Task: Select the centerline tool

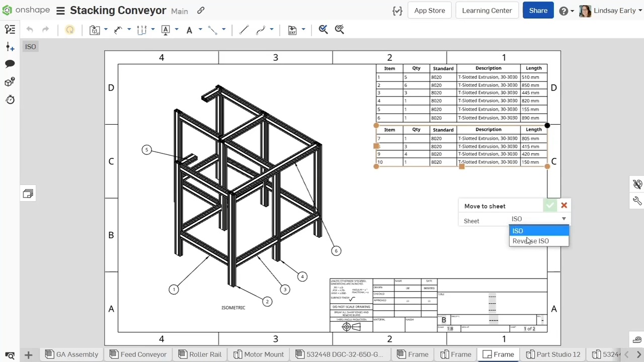Action: pyautogui.click(x=213, y=30)
